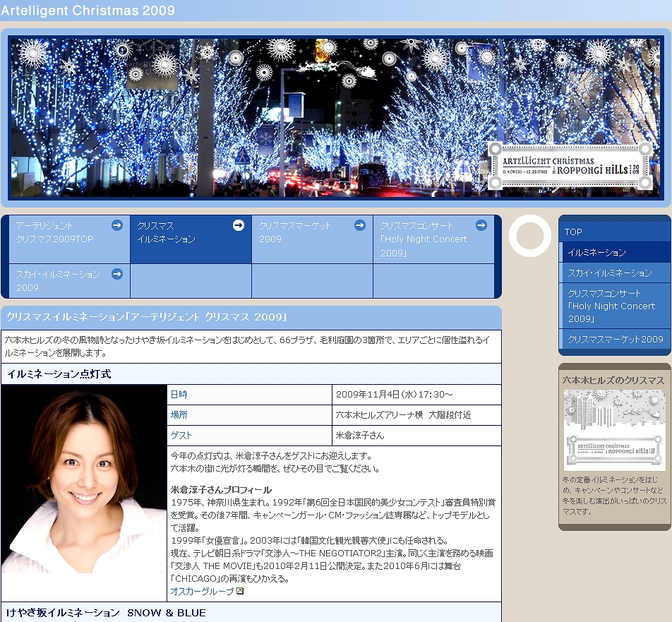
Task: Click arrow icon beside アーテリジェント クリスマス2009TOP
Action: [x=117, y=225]
